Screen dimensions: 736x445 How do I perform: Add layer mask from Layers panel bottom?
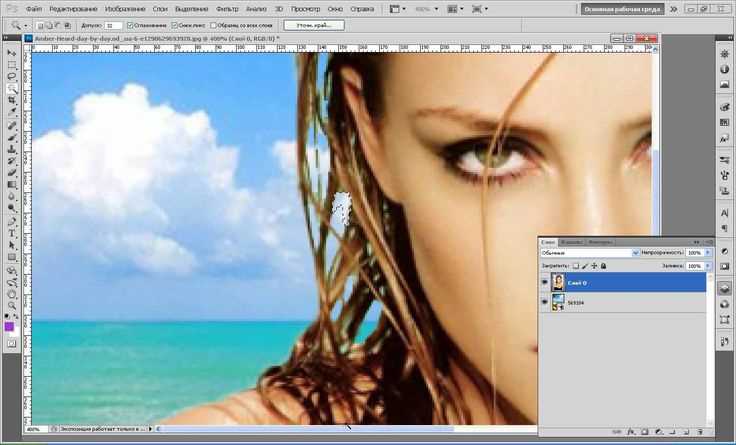coord(644,431)
